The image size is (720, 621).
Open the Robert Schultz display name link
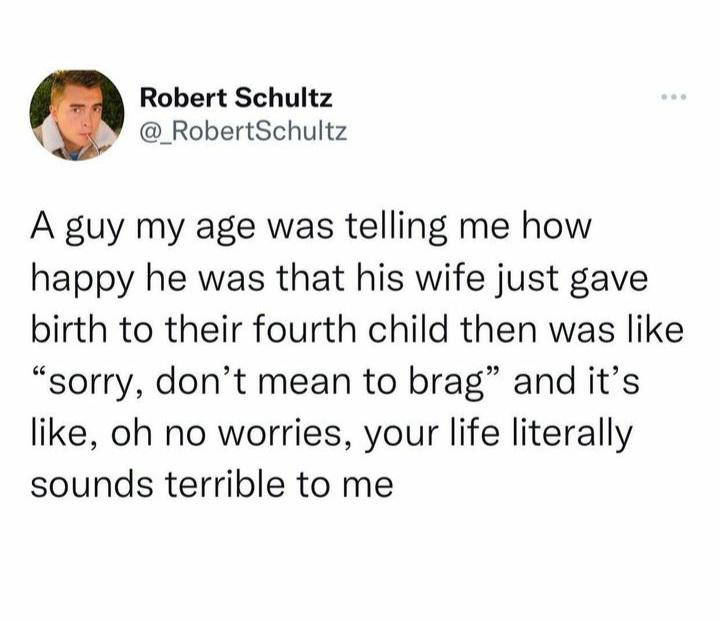236,98
